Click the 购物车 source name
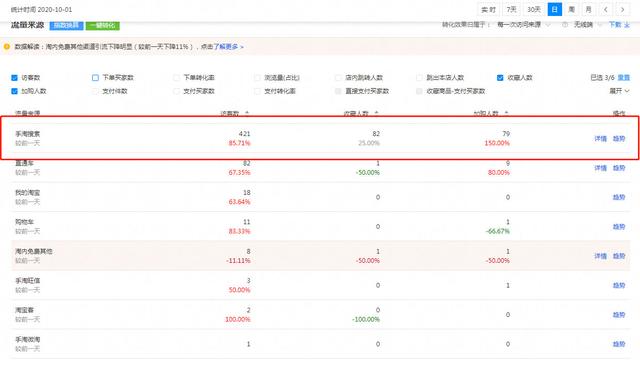The width and height of the screenshot is (640, 369). click(x=24, y=222)
